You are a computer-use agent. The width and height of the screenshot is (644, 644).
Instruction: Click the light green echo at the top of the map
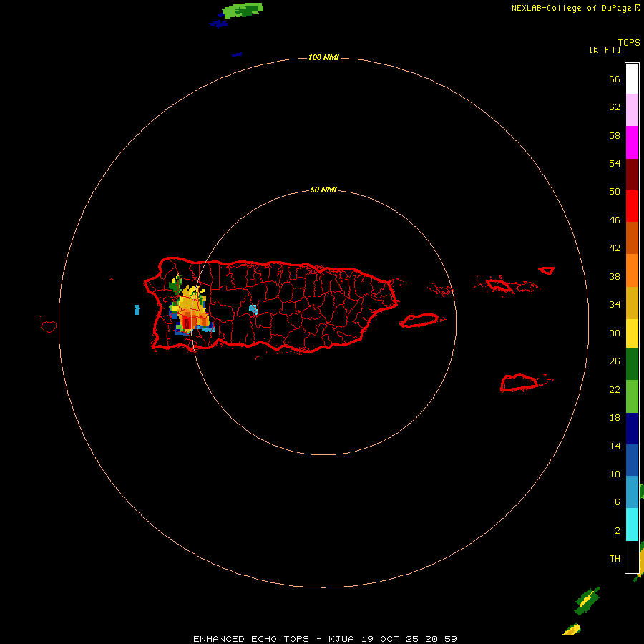pyautogui.click(x=243, y=10)
